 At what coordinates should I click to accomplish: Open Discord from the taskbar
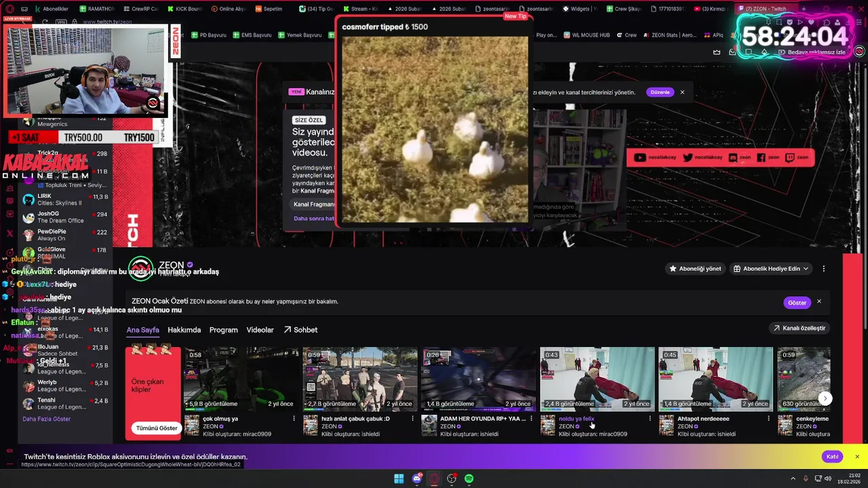416,479
